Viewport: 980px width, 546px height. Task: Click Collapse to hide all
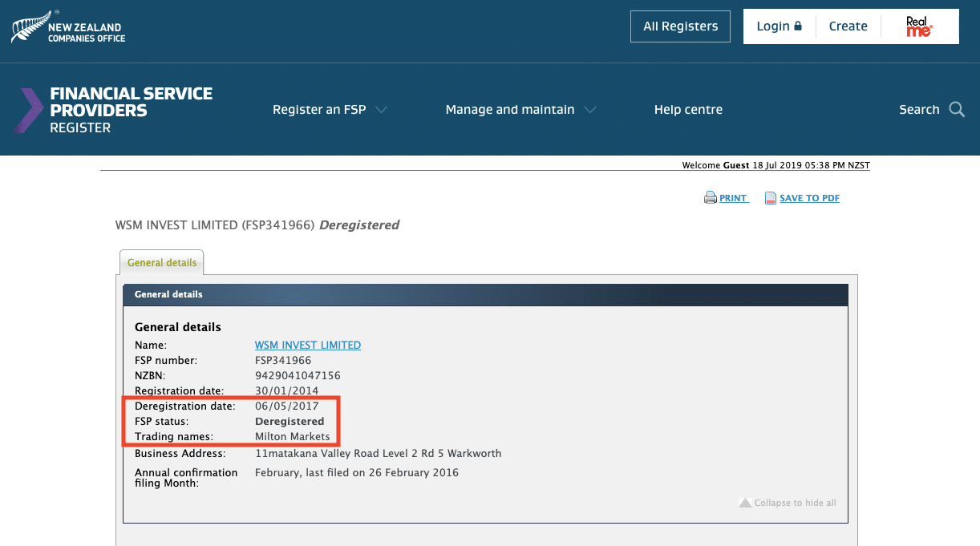(795, 503)
